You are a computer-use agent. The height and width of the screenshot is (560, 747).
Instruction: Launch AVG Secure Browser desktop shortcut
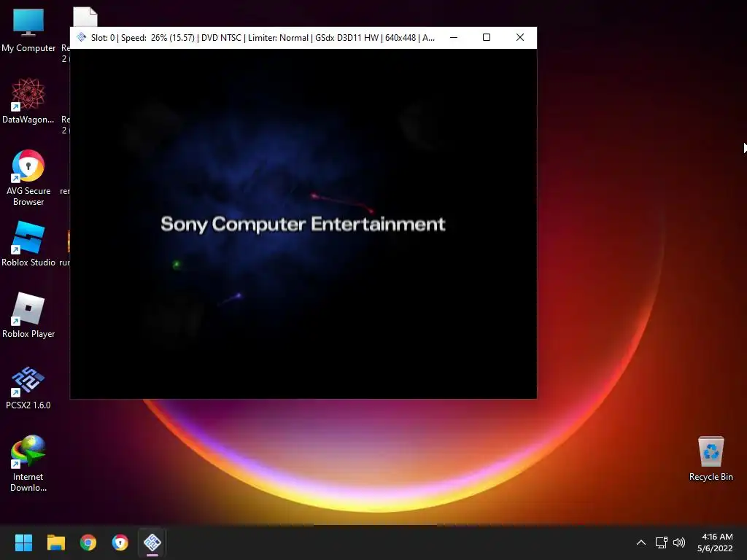point(28,178)
